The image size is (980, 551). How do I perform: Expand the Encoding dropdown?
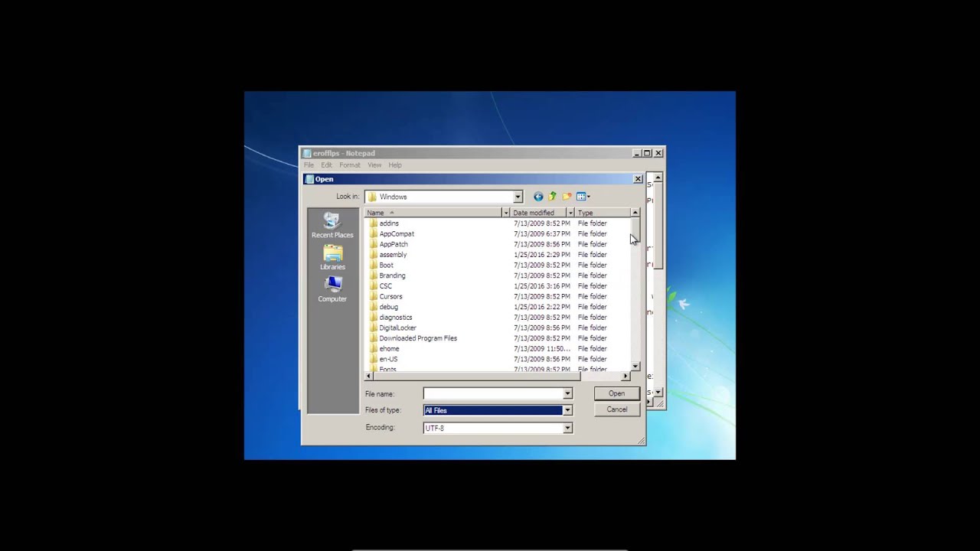567,428
